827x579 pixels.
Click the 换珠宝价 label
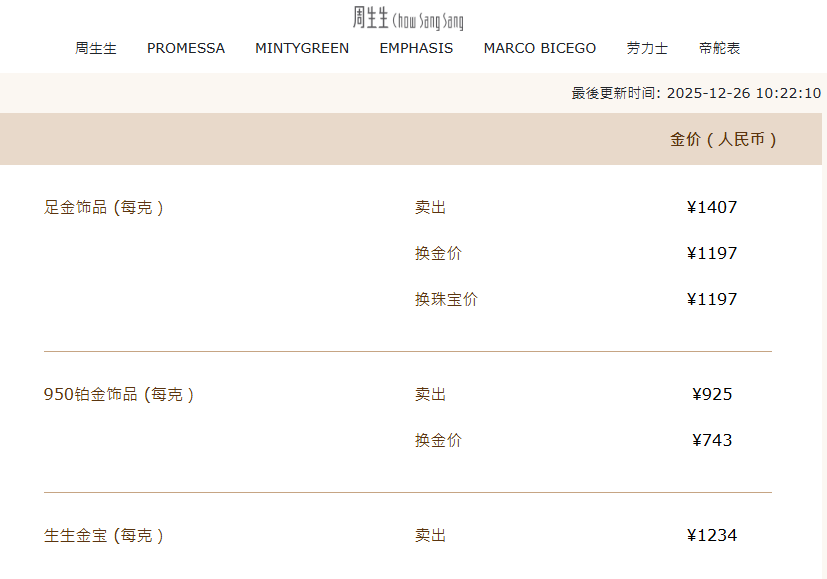447,300
